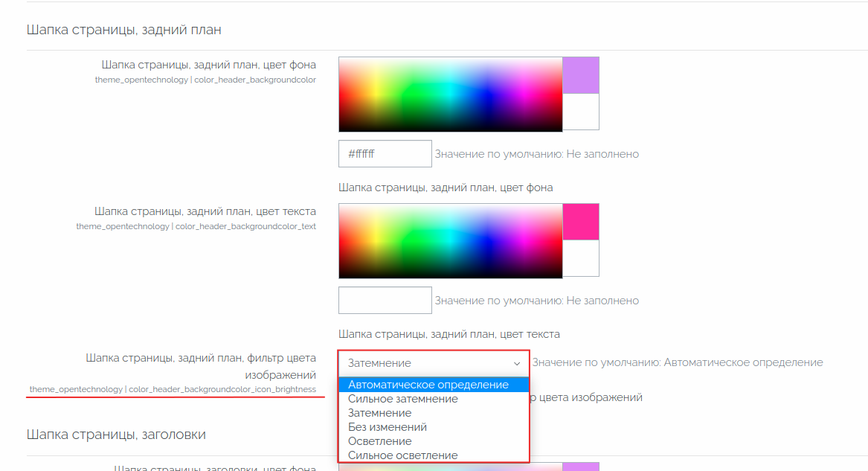Click the heading Шапка страницы, заголовки
The width and height of the screenshot is (868, 471).
[116, 435]
